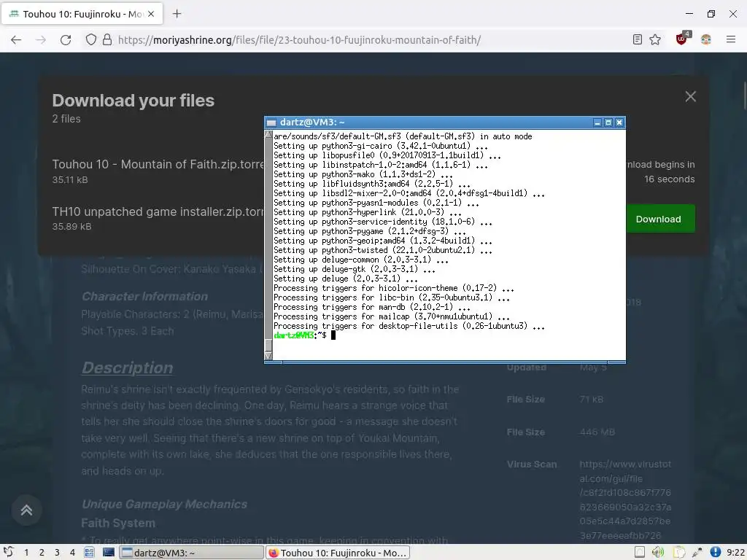Open the Firefox hamburger application menu
This screenshot has height=560, width=747.
click(731, 39)
